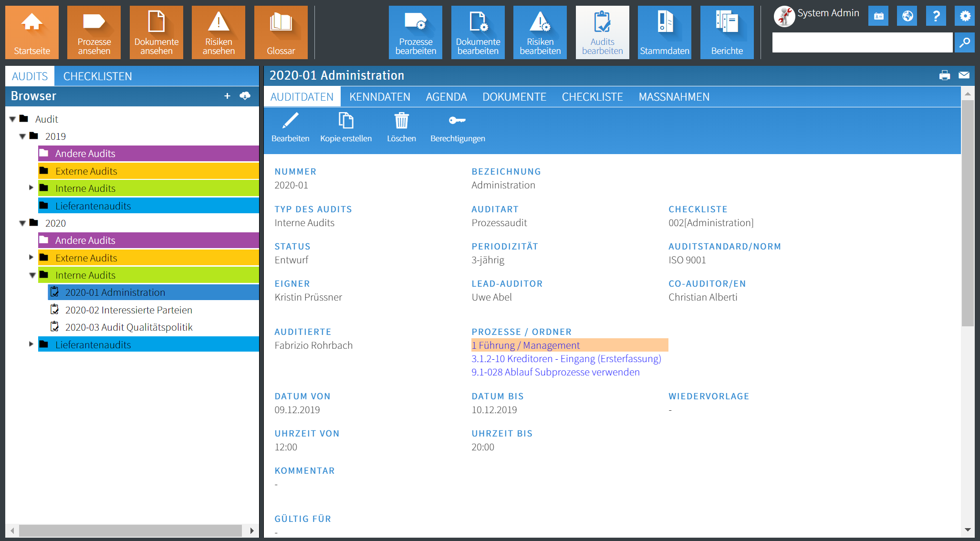Image resolution: width=980 pixels, height=541 pixels.
Task: Switch to the Kenndaten tab
Action: pos(379,96)
